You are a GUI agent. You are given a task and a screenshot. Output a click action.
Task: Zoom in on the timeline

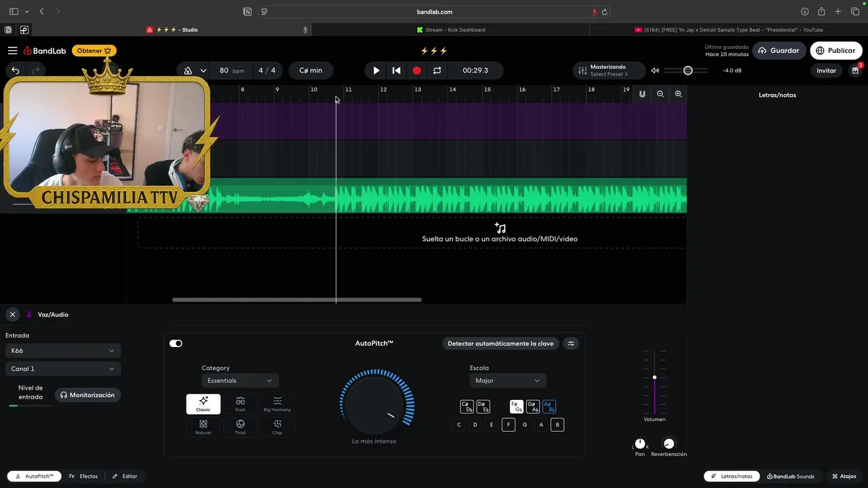pos(678,94)
